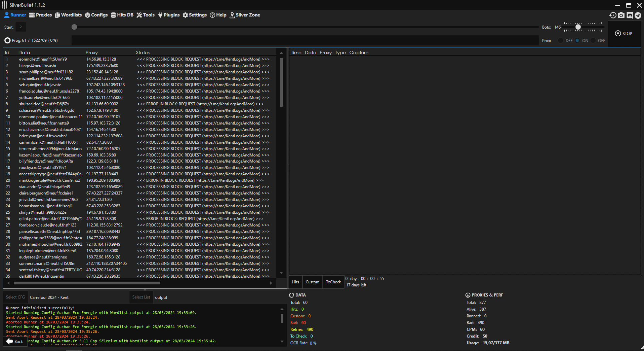
Task: Open the Discord icon link
Action: tap(630, 15)
